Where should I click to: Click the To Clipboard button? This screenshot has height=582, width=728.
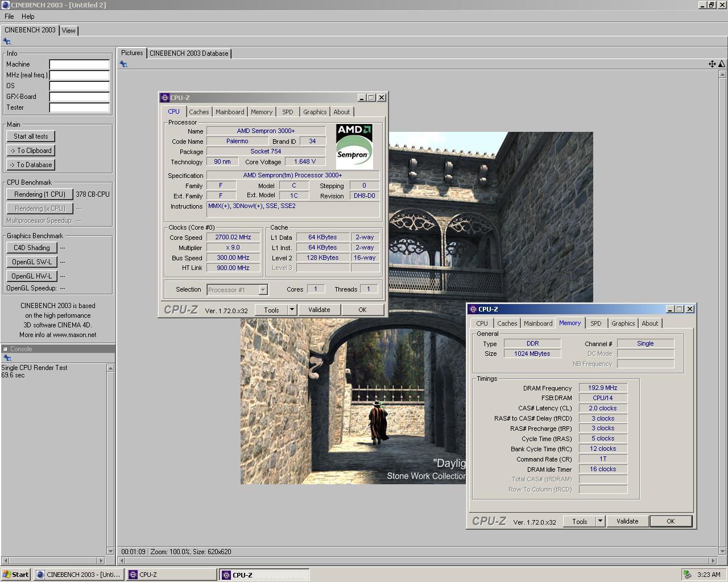(31, 151)
